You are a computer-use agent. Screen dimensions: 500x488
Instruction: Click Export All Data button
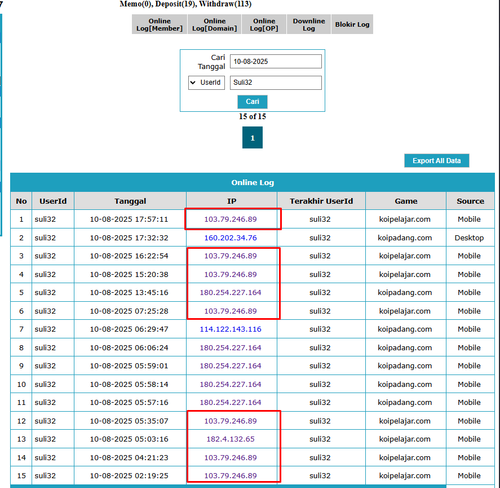coord(437,161)
